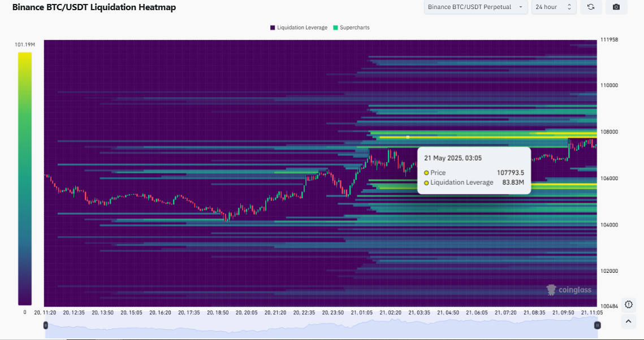The image size is (644, 340).
Task: Click the 20, 11:20 time axis label
Action: [45, 312]
